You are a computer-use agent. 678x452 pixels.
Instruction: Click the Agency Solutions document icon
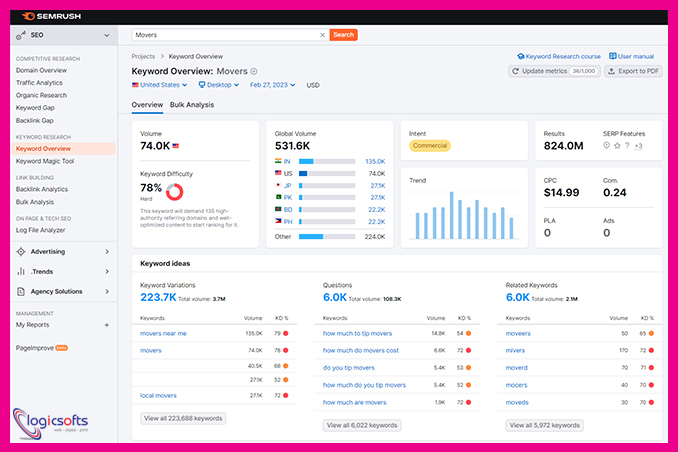[x=21, y=292]
